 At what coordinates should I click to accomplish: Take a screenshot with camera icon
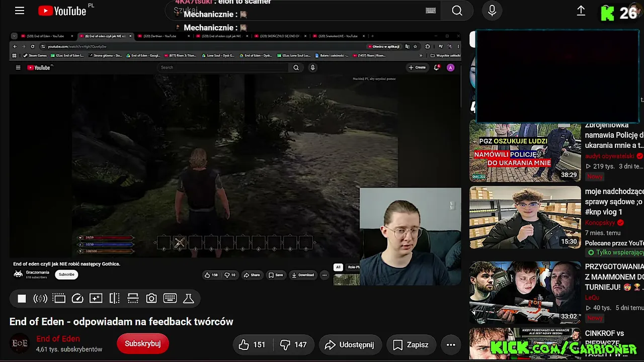click(151, 299)
